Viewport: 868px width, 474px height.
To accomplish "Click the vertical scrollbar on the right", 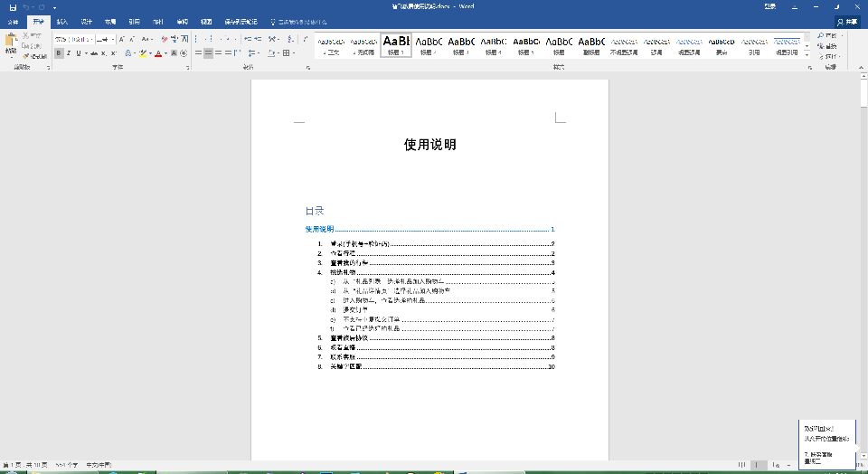I will point(862,271).
